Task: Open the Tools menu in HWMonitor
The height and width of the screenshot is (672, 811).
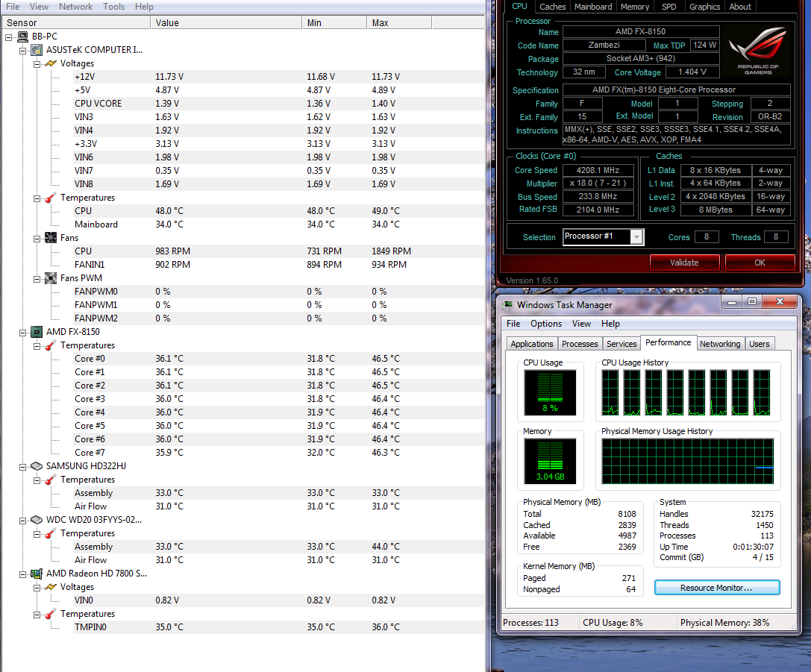Action: [x=113, y=7]
